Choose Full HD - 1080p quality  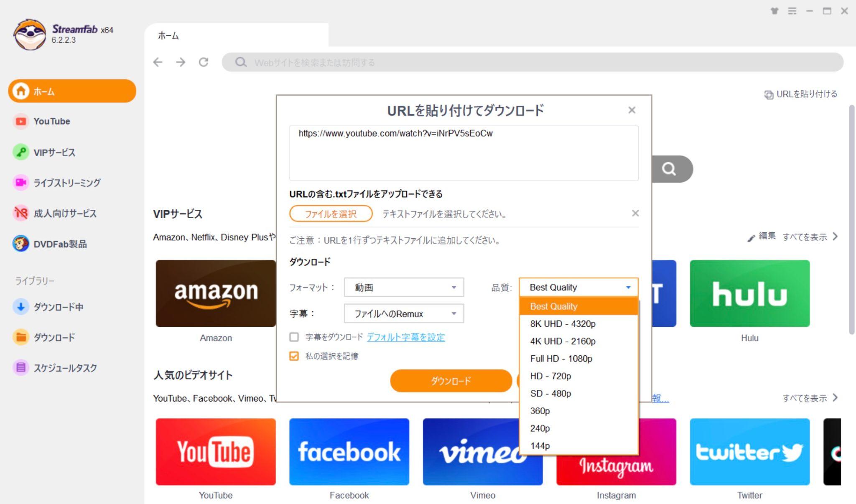(x=578, y=359)
